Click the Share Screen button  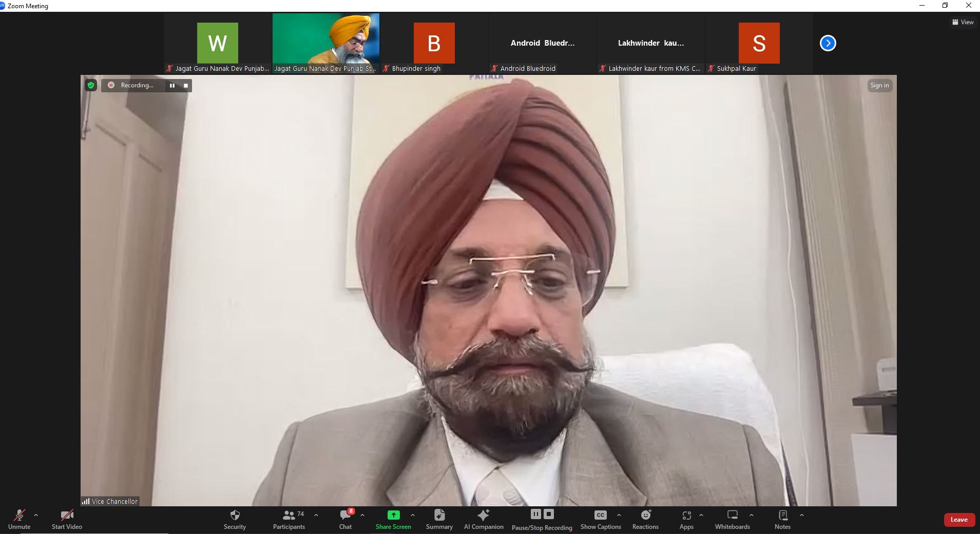[393, 519]
